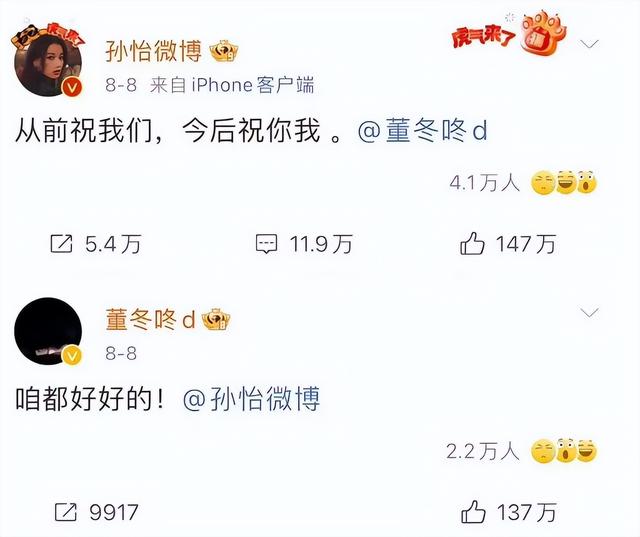Expand the chevron menu on first post
This screenshot has height=537, width=640.
coord(589,43)
